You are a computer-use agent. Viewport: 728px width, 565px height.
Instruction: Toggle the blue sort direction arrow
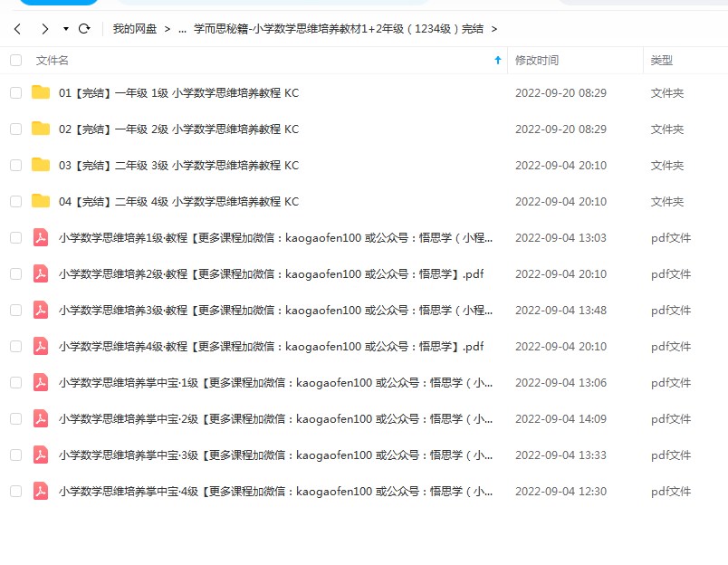point(498,60)
